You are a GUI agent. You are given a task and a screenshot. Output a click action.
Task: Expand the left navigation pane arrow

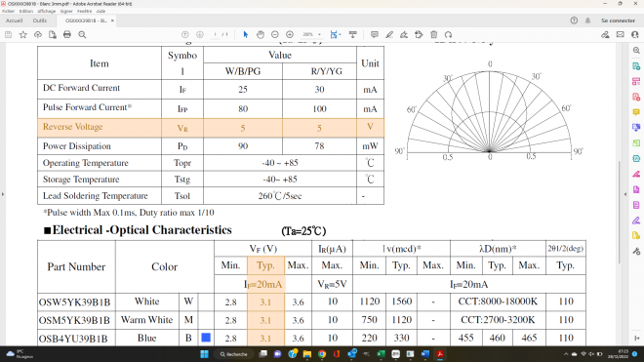pos(3,194)
